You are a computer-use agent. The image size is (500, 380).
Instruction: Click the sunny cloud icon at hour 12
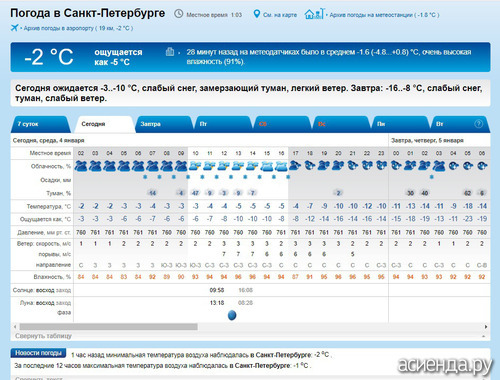[224, 166]
